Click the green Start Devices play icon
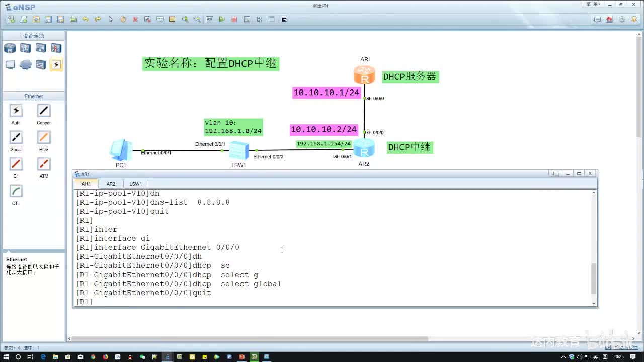Viewport: 644px width, 362px height. [x=222, y=19]
